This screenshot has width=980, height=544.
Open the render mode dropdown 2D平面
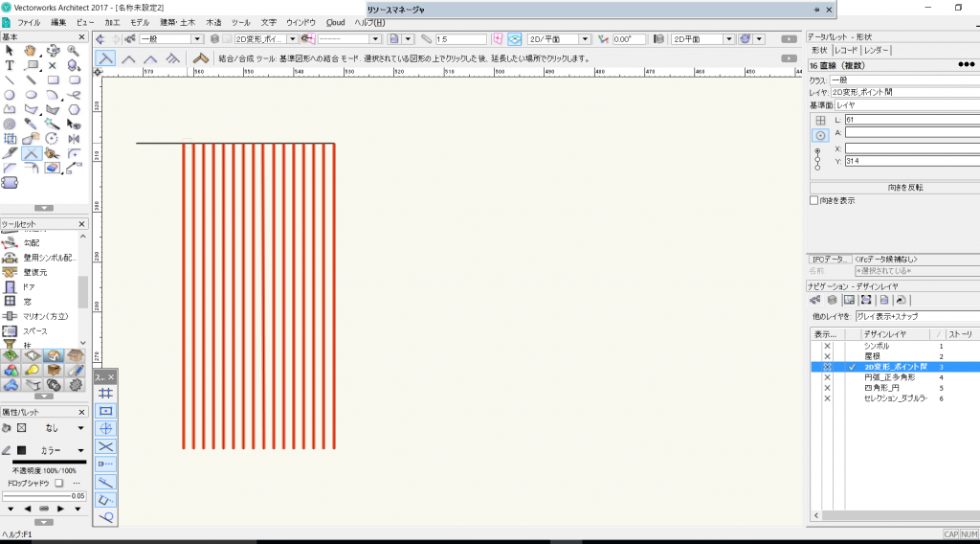[x=702, y=38]
